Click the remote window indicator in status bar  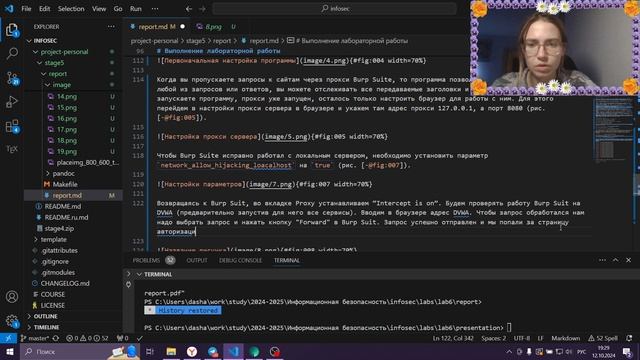click(x=8, y=338)
